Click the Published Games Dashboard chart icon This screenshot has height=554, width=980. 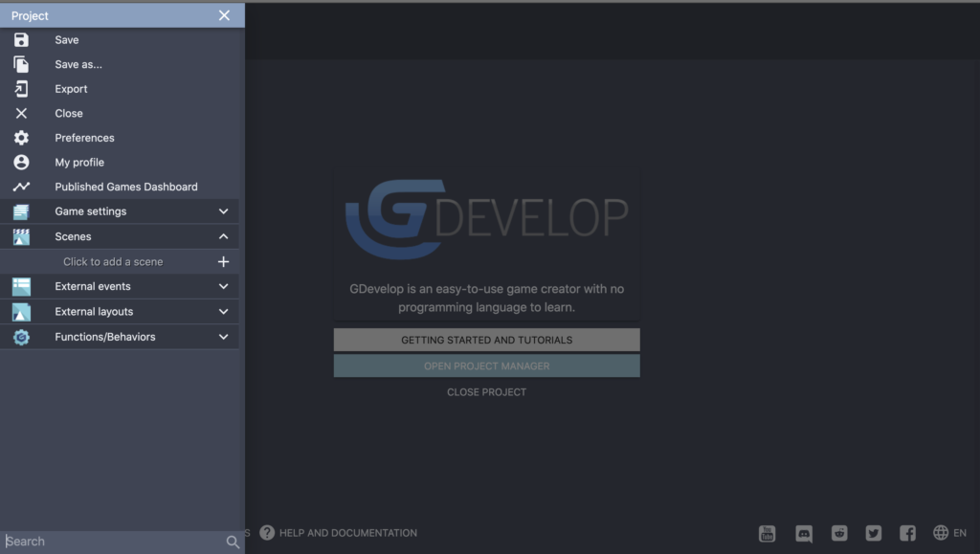pyautogui.click(x=21, y=187)
